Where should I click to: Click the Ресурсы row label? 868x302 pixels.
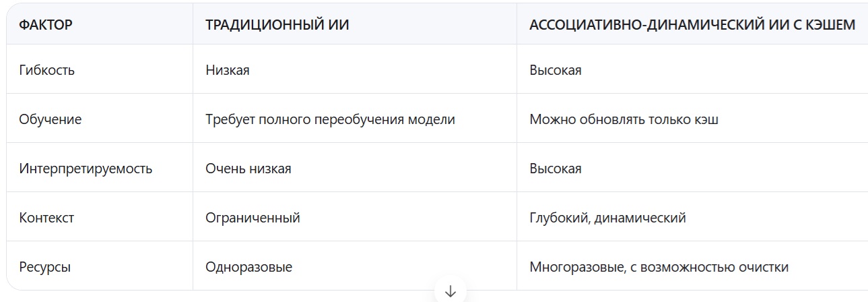click(45, 267)
